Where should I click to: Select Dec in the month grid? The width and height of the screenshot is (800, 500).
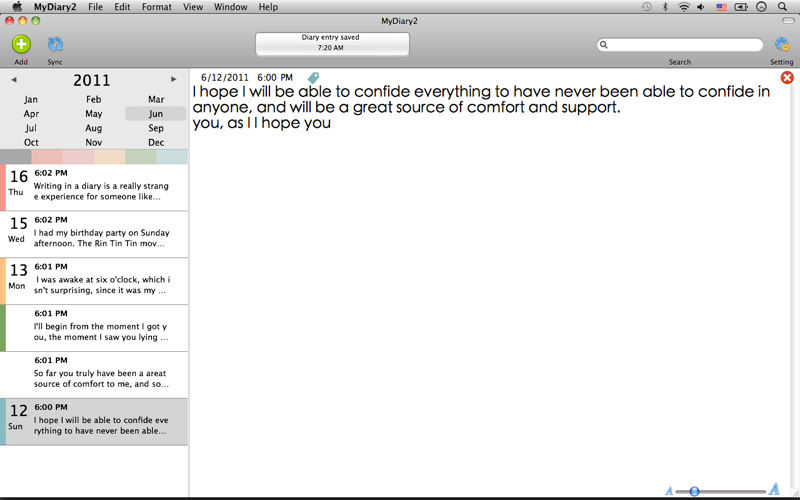(x=156, y=143)
